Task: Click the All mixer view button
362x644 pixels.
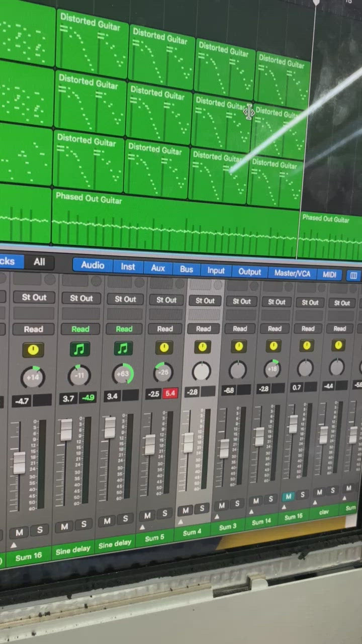Action: [39, 262]
